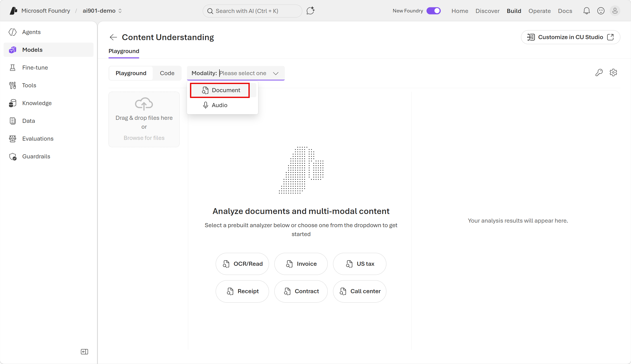Click the Drag & drop files here text
631x364 pixels.
(144, 118)
